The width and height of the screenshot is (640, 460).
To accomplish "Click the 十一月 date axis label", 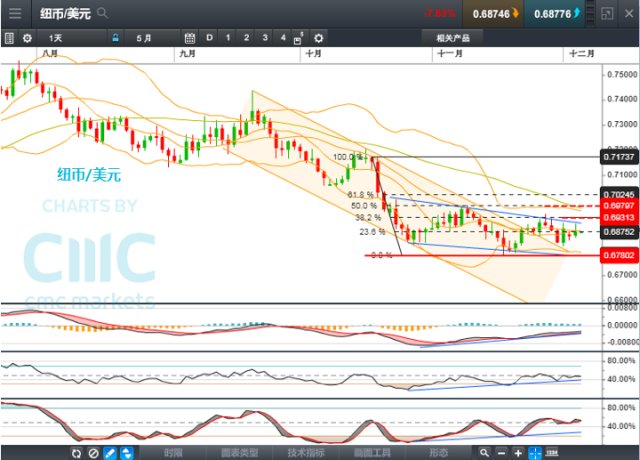I will [450, 53].
